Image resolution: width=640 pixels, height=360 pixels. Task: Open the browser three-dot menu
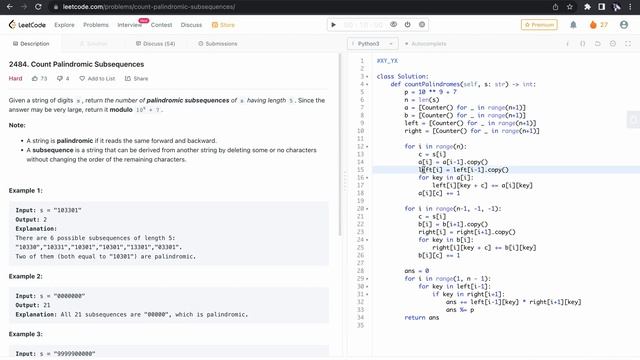click(x=630, y=7)
